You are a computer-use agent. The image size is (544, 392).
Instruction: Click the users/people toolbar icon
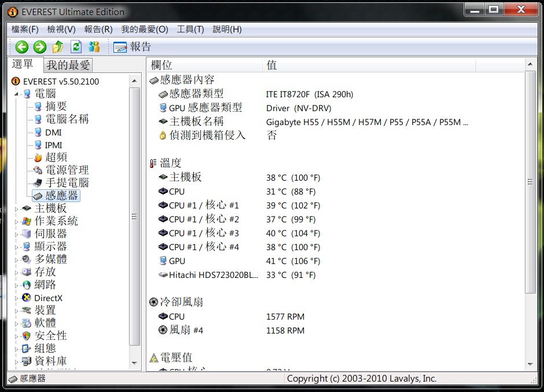pyautogui.click(x=94, y=47)
